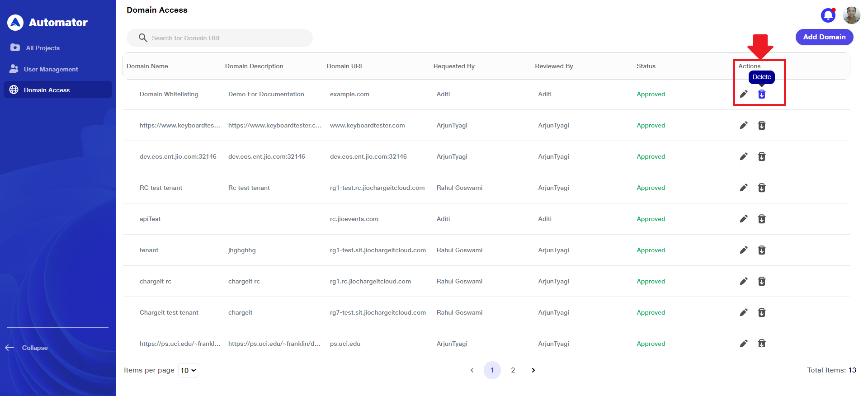Go to next page using right chevron
868x396 pixels.
click(x=533, y=370)
